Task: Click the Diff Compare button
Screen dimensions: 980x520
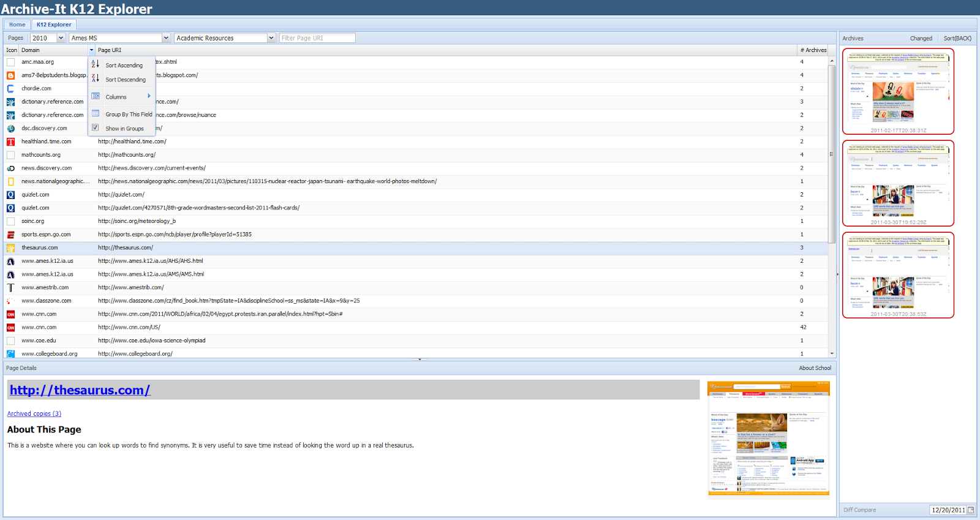Action: [x=859, y=510]
